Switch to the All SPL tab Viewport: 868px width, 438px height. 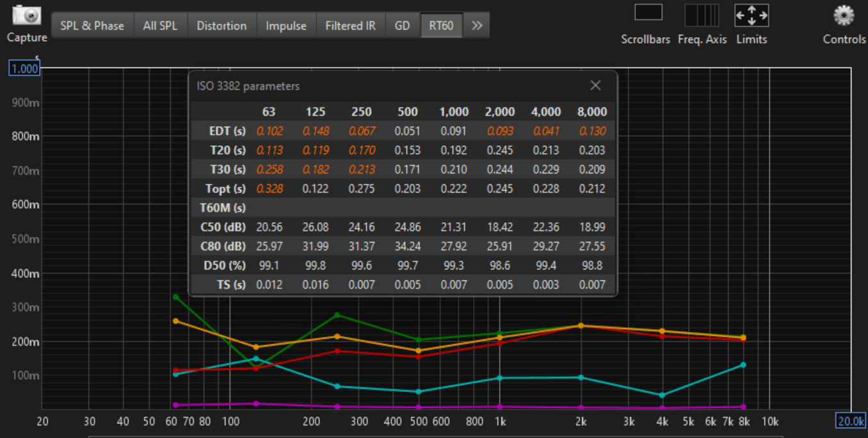click(160, 26)
